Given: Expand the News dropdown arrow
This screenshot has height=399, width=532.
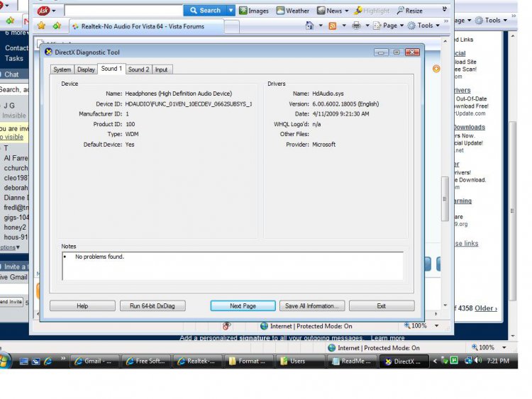Looking at the screenshot, I should 346,11.
